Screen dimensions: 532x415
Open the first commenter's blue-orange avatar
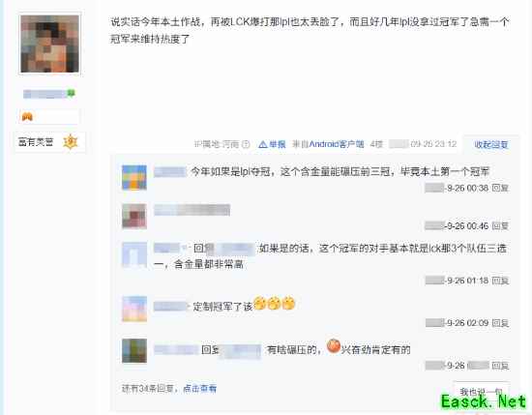coord(134,177)
